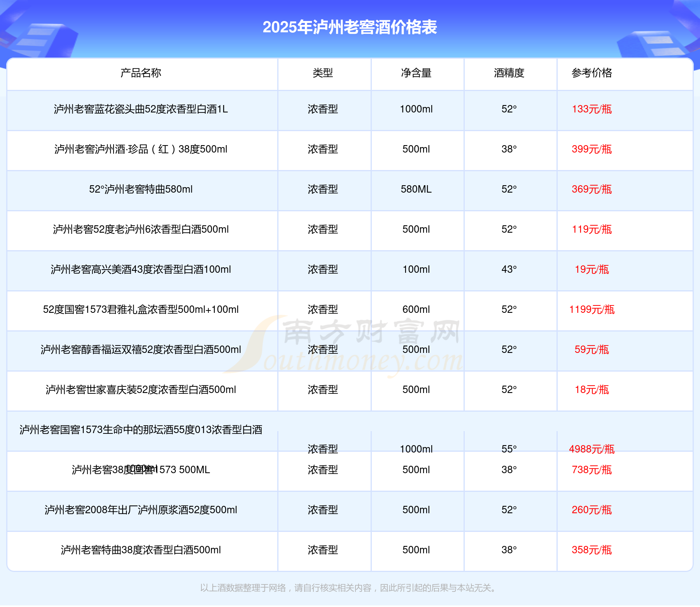Click price 260元/瓶

(x=592, y=510)
